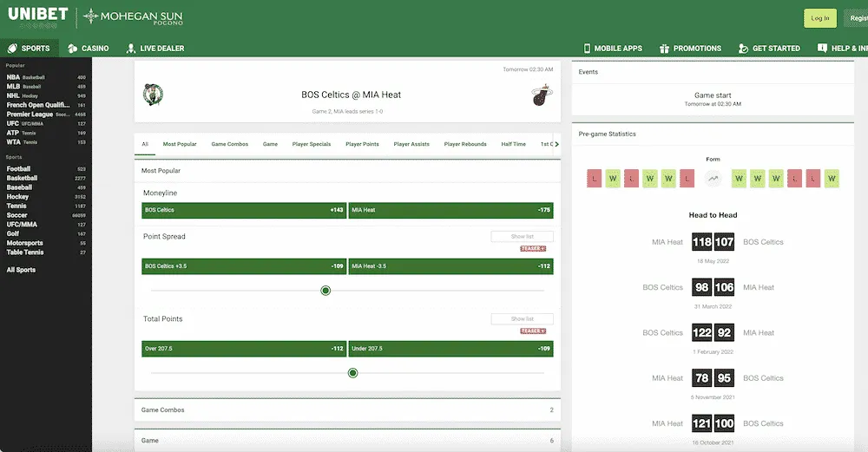This screenshot has height=452, width=868.
Task: Open Hockey in Sports list
Action: (x=46, y=196)
